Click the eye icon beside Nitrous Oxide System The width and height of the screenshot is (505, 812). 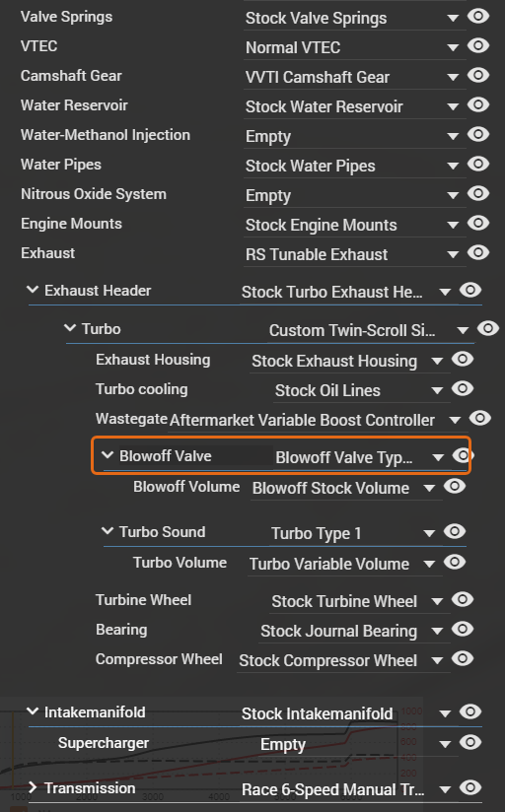point(478,193)
